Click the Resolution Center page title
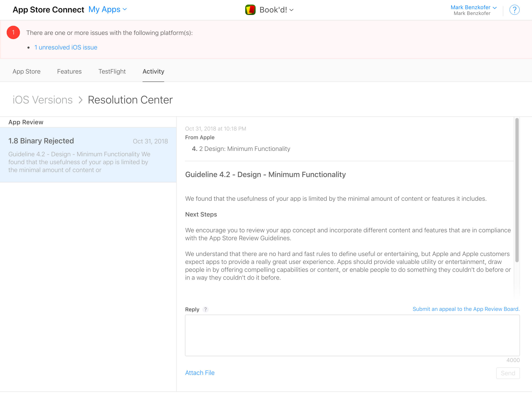Viewport: 532px width, 394px height. click(x=130, y=100)
